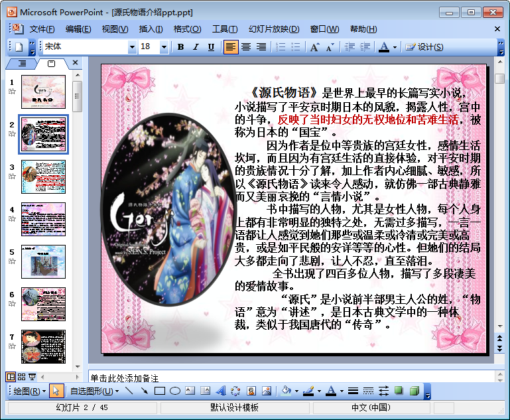
Task: Insert WordArt
Action: (221, 391)
